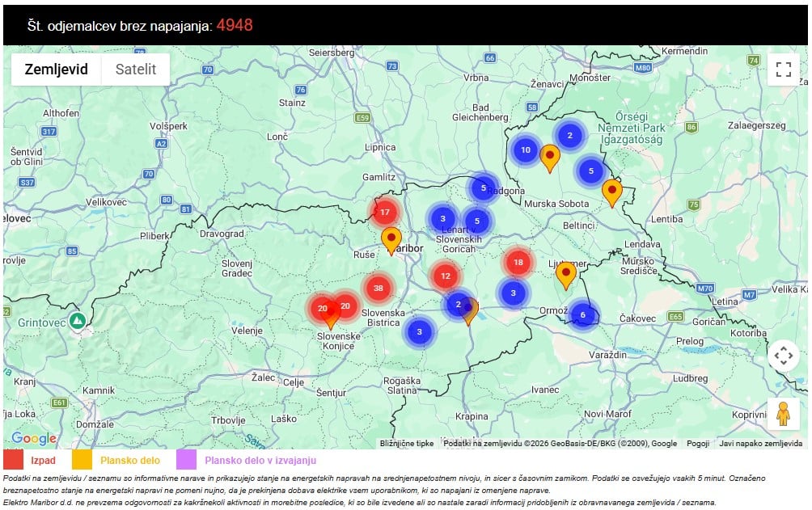812x510 pixels.
Task: Click the Google logo on map
Action: click(34, 438)
